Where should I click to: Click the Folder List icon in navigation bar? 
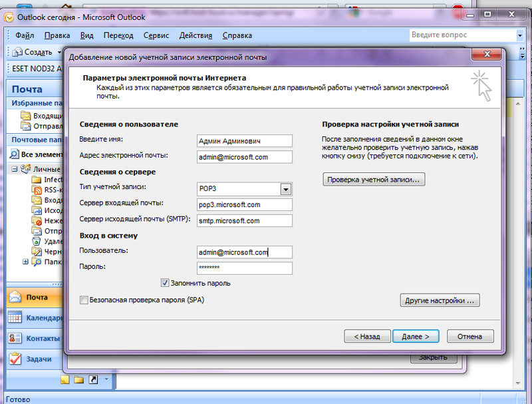coord(78,379)
